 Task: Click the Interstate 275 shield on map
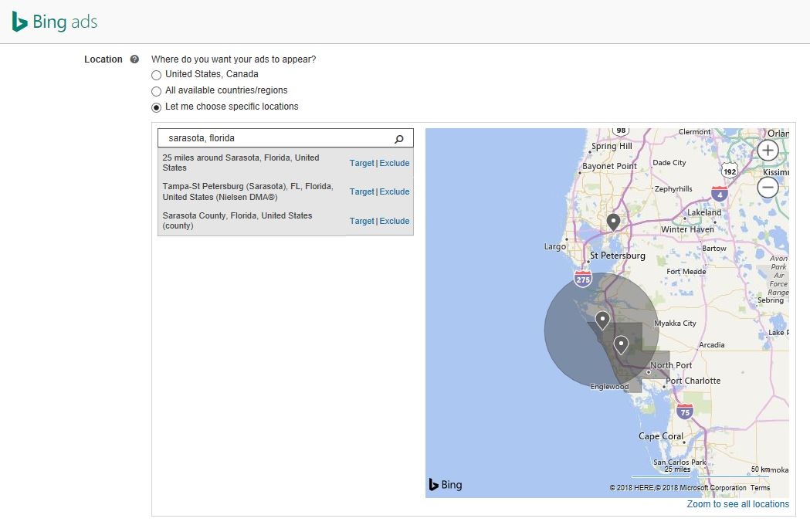pyautogui.click(x=583, y=279)
